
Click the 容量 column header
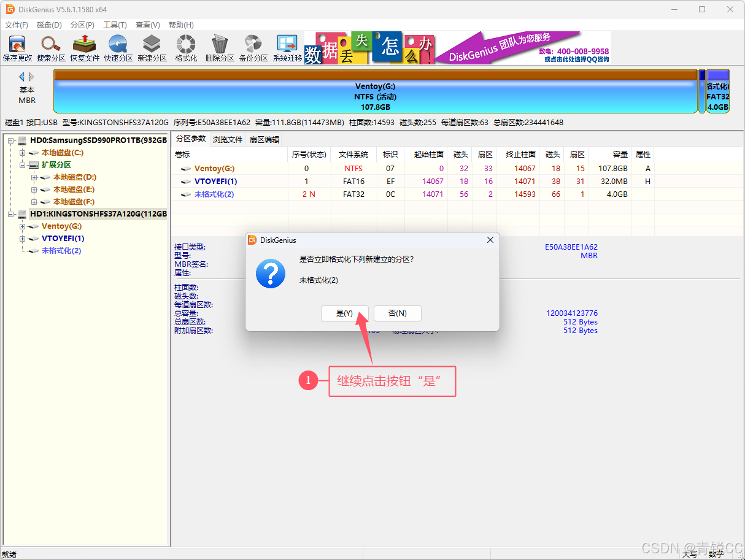[610, 155]
